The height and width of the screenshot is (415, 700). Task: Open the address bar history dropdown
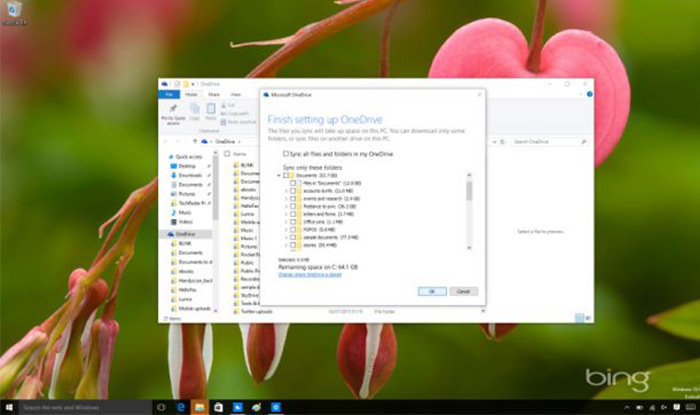tap(494, 141)
